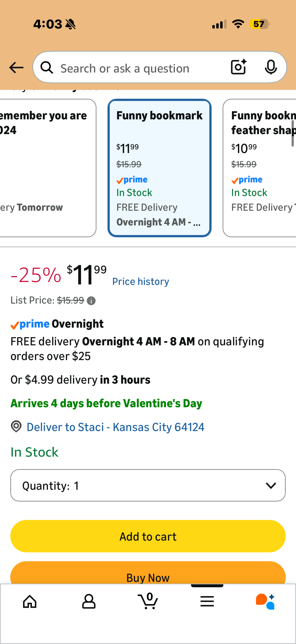
Task: Open Amazon Lens camera search
Action: click(x=238, y=67)
